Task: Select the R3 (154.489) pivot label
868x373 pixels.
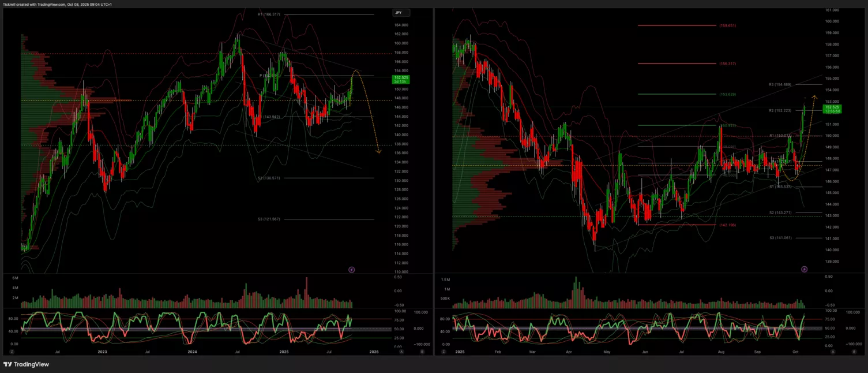Action: 780,84
